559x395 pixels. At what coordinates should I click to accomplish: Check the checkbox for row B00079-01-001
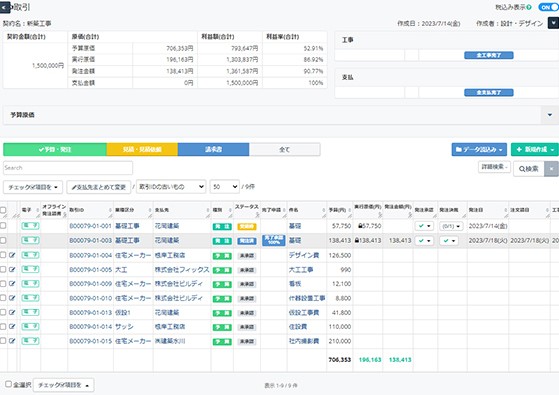click(x=3, y=226)
